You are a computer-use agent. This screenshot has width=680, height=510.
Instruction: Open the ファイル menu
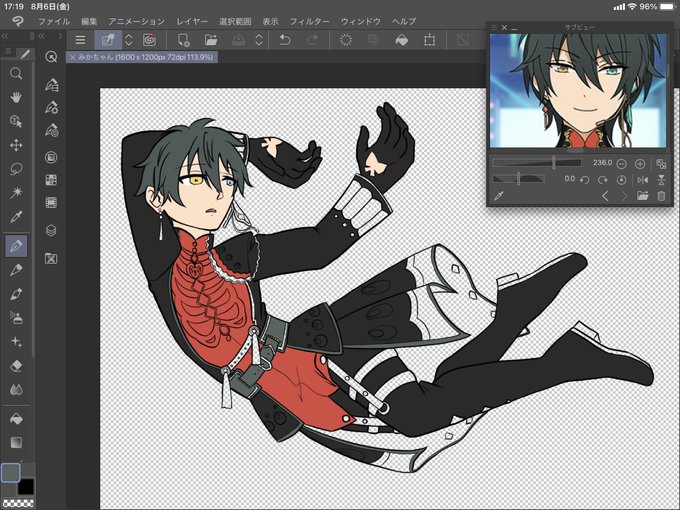[x=54, y=21]
